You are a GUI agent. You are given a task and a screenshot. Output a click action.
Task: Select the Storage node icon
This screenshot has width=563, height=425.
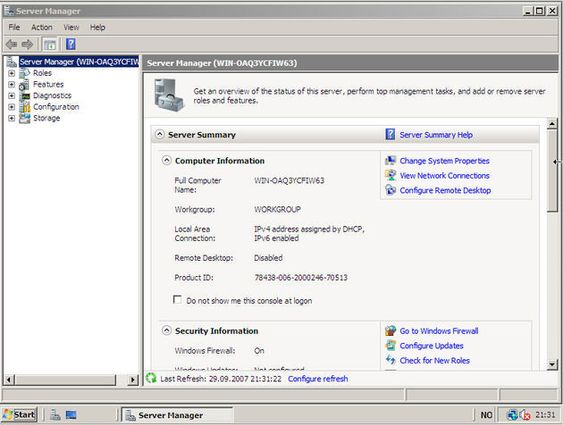pyautogui.click(x=25, y=118)
